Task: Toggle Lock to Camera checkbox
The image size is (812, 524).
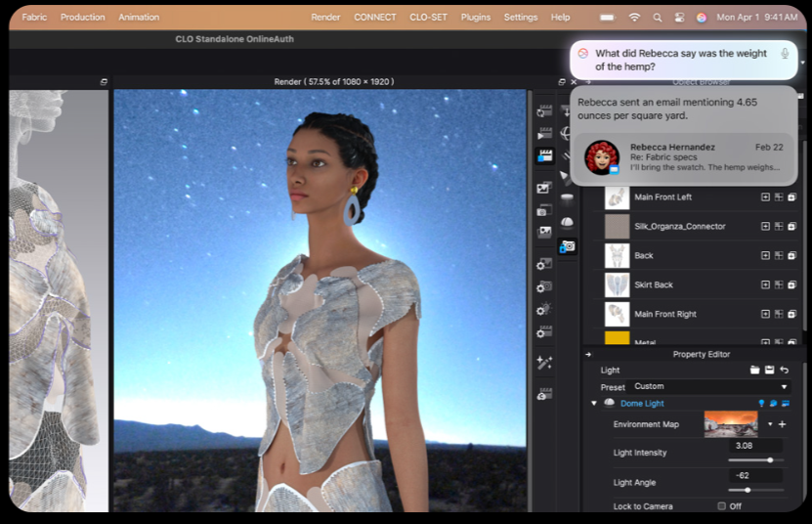Action: click(721, 505)
